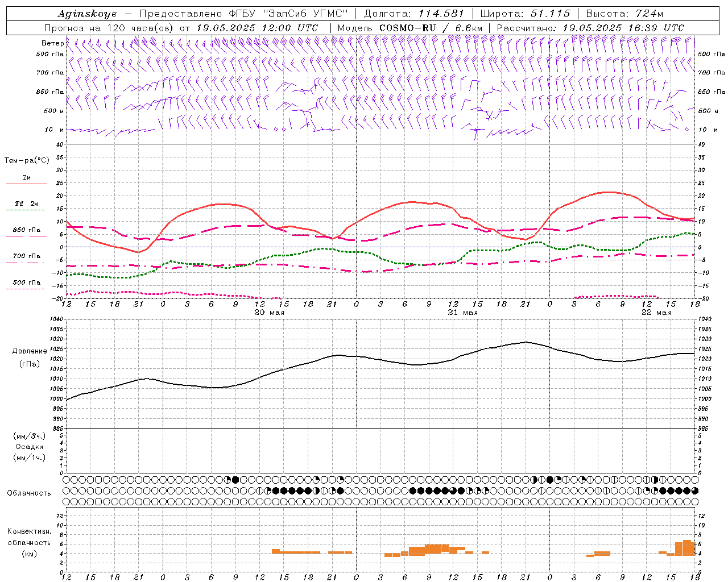Click the 20 мая date label
728x582 pixels.
(x=269, y=313)
